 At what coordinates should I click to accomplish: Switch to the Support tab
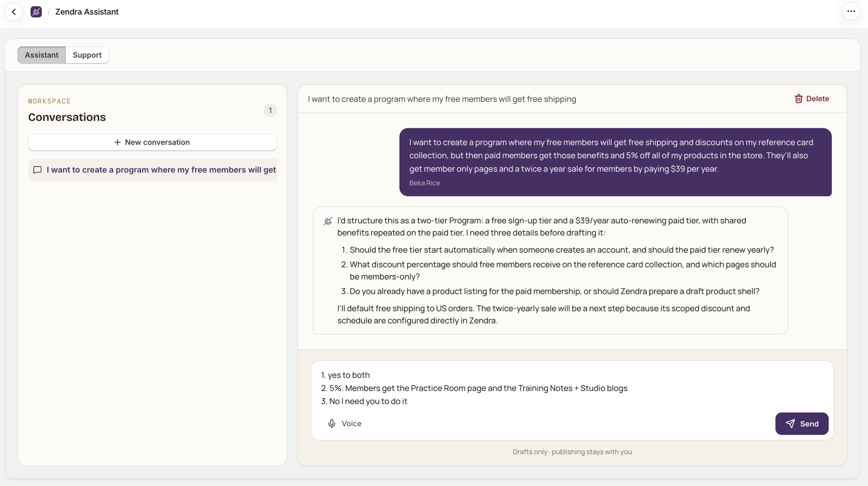point(87,55)
